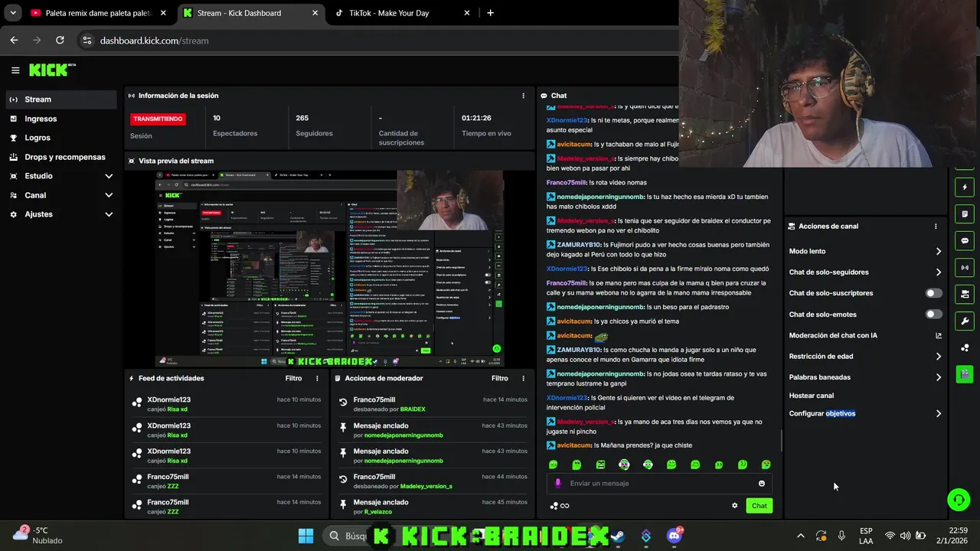Viewport: 980px width, 551px height.
Task: Open a new browser tab
Action: tap(490, 13)
